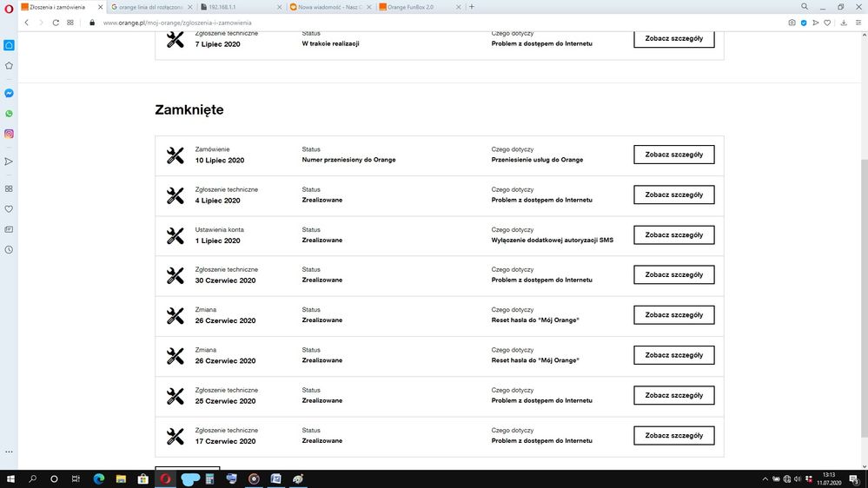Click the address bar URL field
This screenshot has width=868, height=488.
tap(348, 23)
